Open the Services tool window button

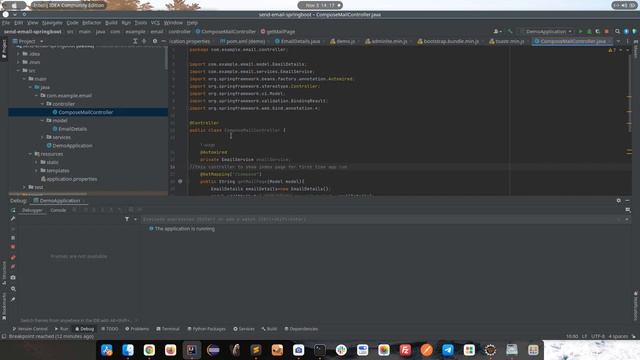[x=244, y=329]
